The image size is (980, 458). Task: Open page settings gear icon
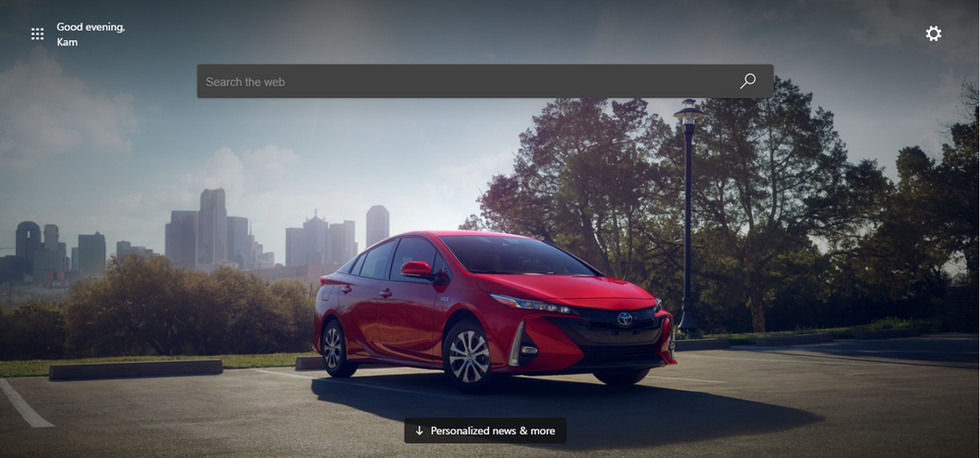click(x=933, y=33)
